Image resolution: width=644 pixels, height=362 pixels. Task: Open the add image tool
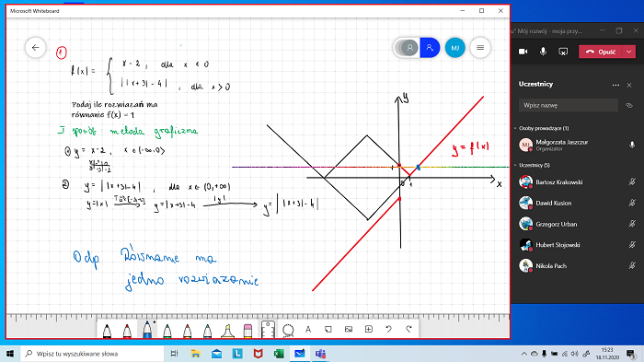tap(349, 329)
